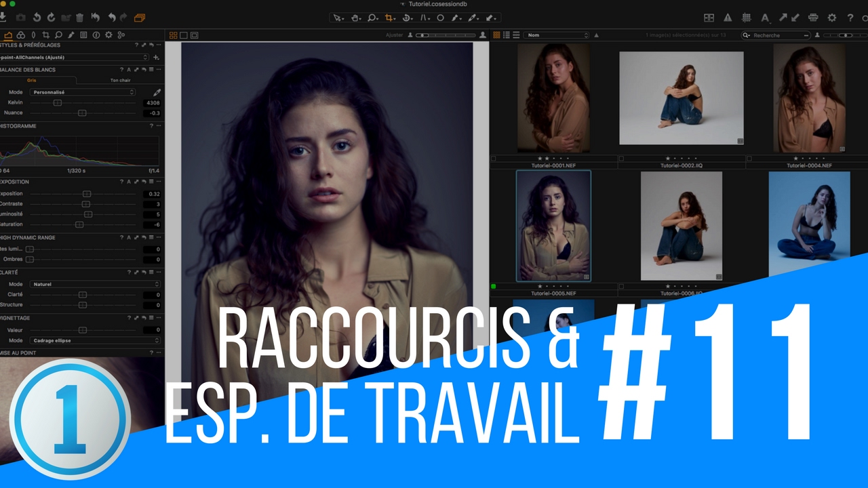Open the Color tool tab icon
The height and width of the screenshot is (488, 868).
pyautogui.click(x=21, y=35)
